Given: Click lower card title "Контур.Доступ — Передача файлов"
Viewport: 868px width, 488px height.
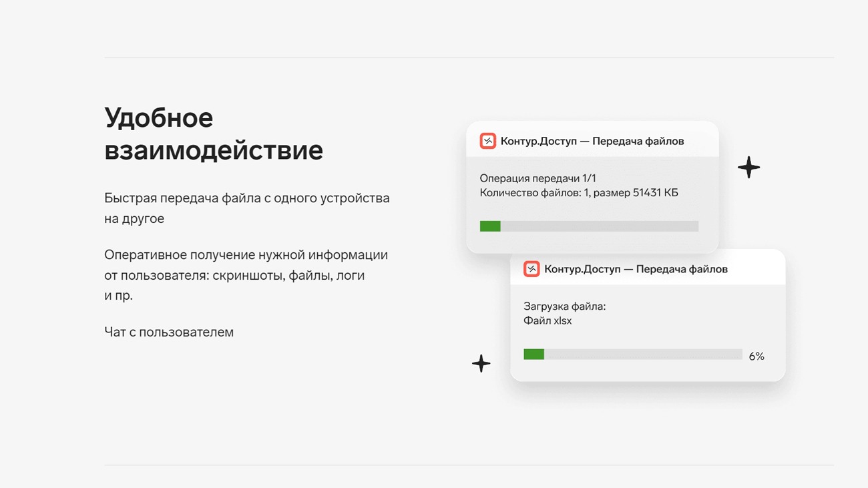Looking at the screenshot, I should [636, 269].
